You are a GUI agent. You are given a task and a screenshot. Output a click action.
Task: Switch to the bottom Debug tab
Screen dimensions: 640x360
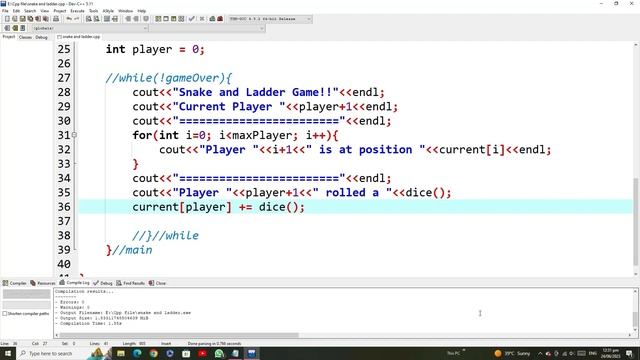coord(103,283)
